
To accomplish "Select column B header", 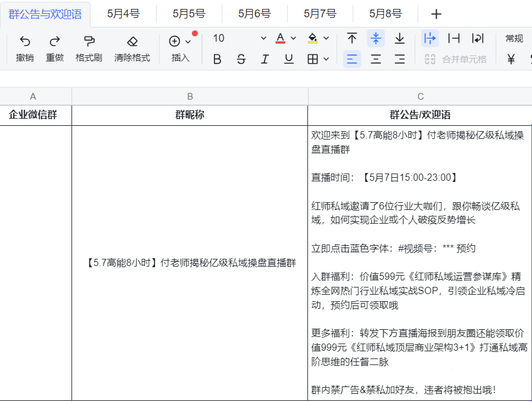I will point(189,97).
